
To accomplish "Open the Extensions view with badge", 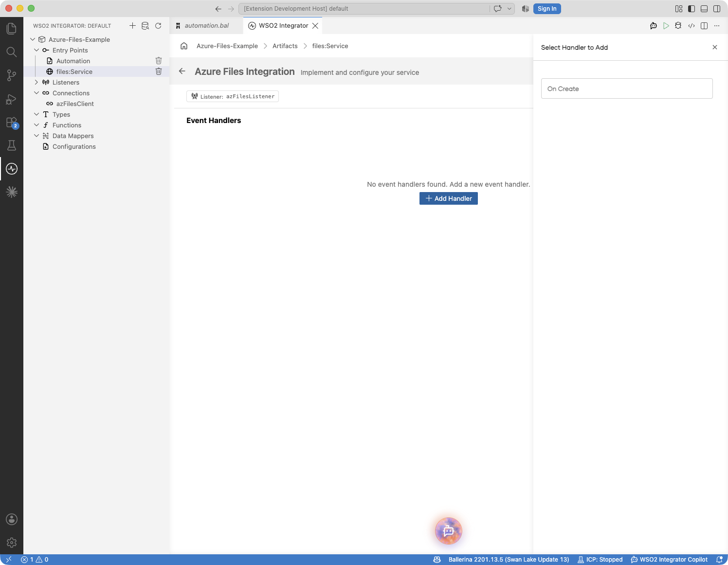I will click(x=12, y=123).
